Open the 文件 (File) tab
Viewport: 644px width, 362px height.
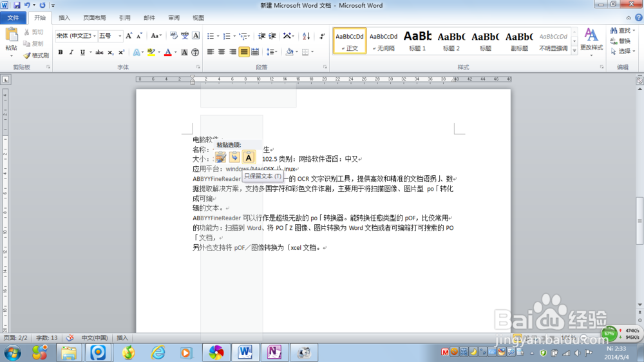pyautogui.click(x=13, y=17)
